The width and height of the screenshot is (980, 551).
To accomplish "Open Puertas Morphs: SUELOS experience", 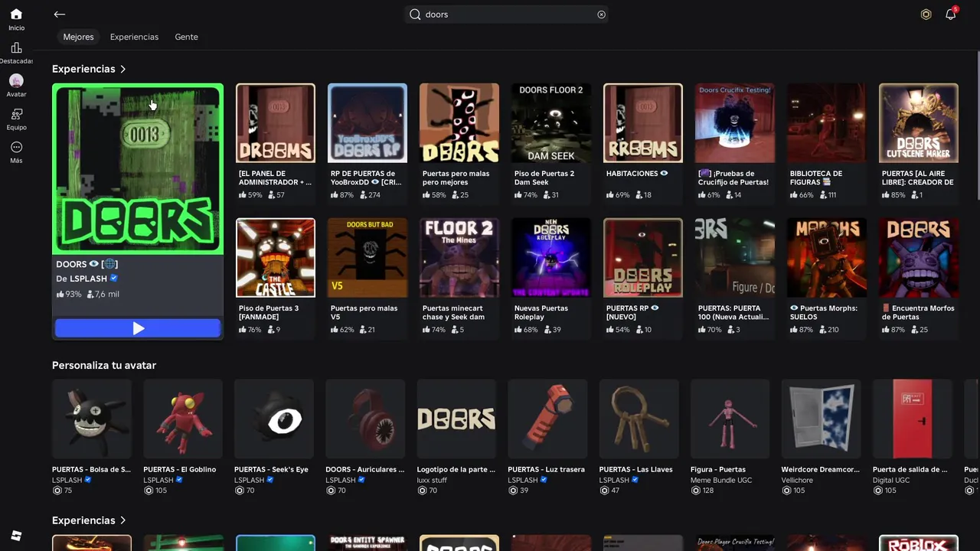I will [827, 277].
